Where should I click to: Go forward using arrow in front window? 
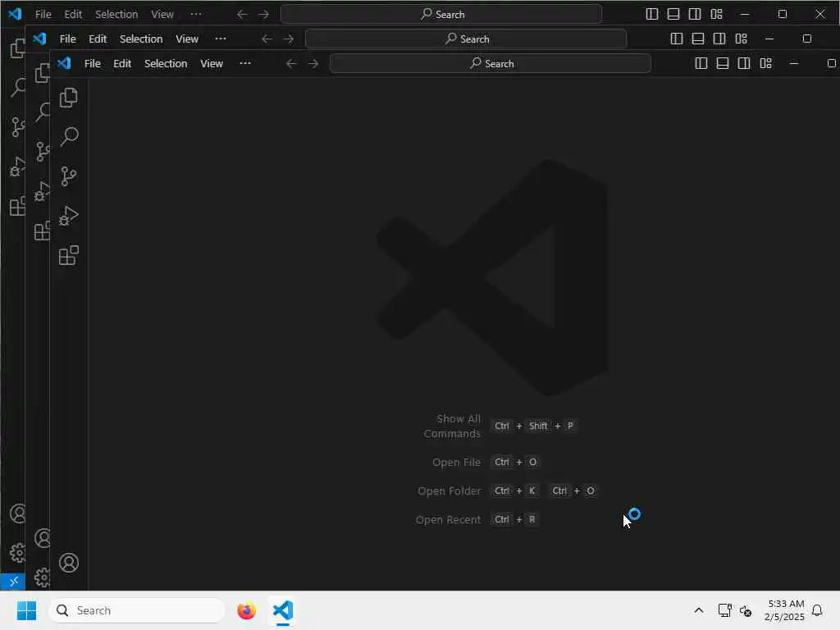pos(313,64)
